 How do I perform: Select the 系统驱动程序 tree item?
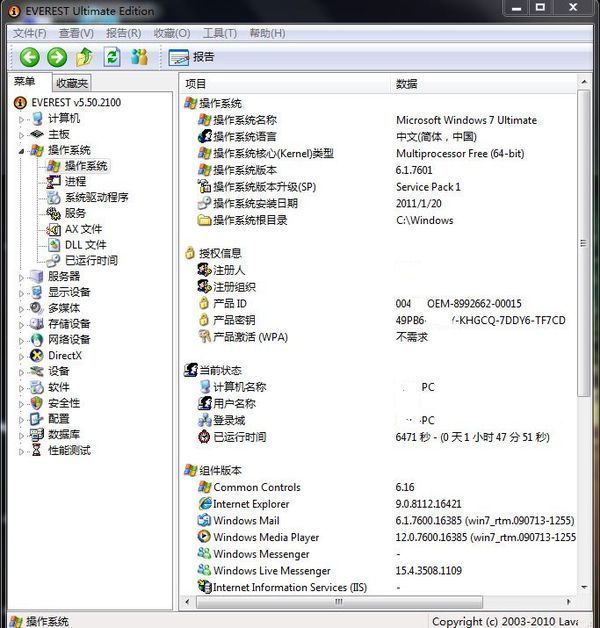(x=87, y=197)
